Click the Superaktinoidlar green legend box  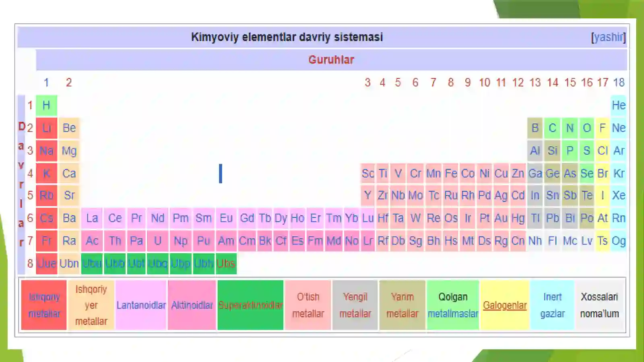(250, 305)
